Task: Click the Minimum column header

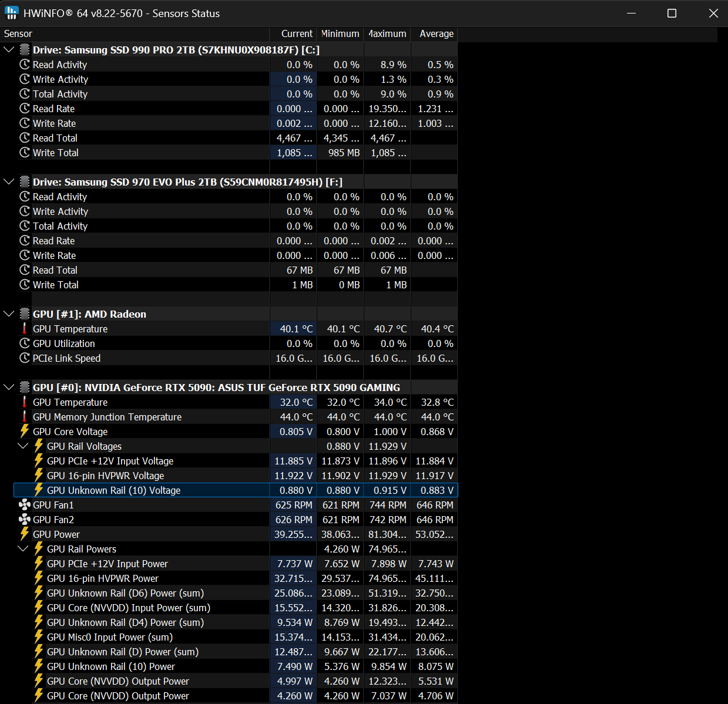Action: pos(340,34)
